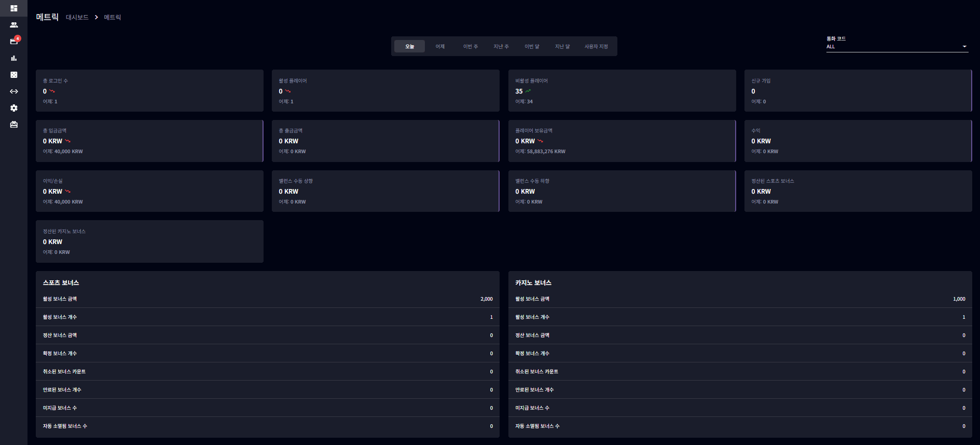Open the gift bonus icon in sidebar
The image size is (980, 445).
point(13,125)
